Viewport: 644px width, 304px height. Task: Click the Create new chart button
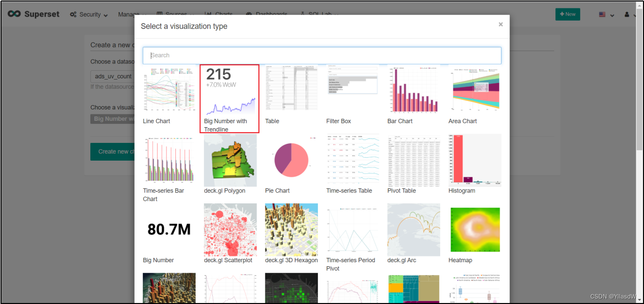click(113, 151)
